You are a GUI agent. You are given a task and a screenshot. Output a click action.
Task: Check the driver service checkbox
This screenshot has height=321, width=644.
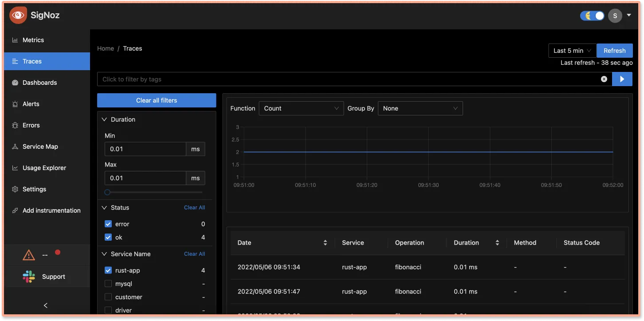coord(108,310)
